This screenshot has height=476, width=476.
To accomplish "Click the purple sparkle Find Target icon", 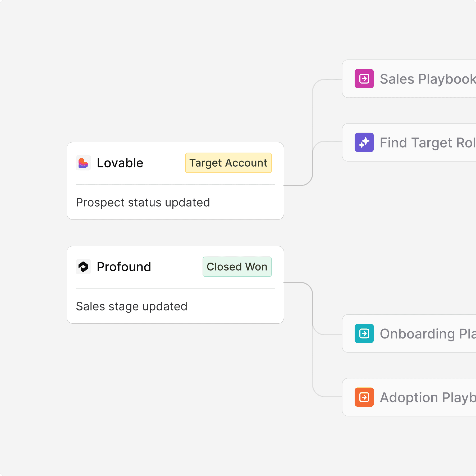I will click(364, 143).
